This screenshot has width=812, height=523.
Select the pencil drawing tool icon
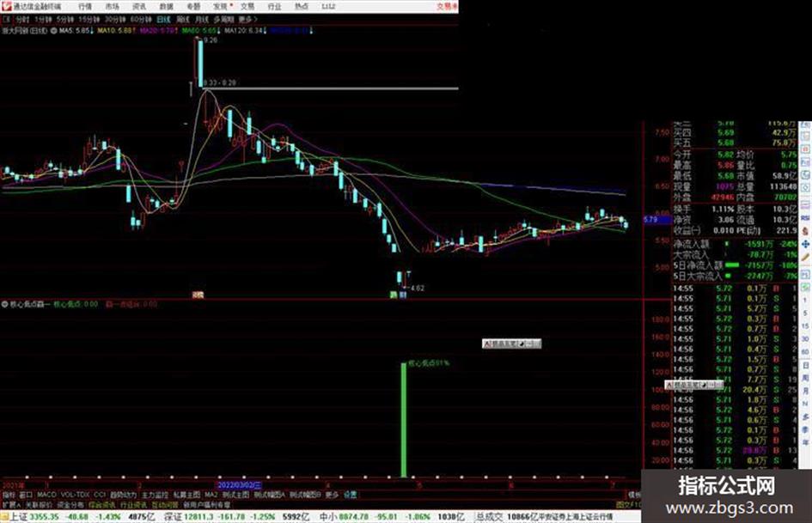coord(805,257)
